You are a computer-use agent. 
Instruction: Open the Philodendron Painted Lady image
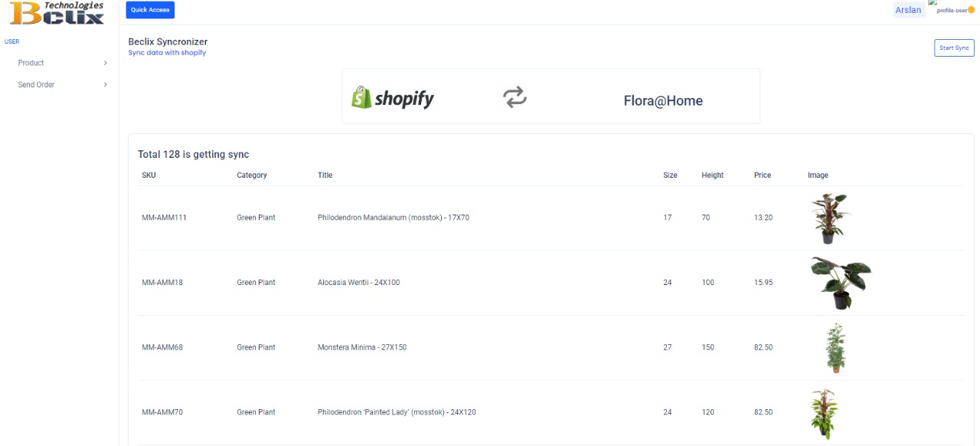(x=825, y=413)
